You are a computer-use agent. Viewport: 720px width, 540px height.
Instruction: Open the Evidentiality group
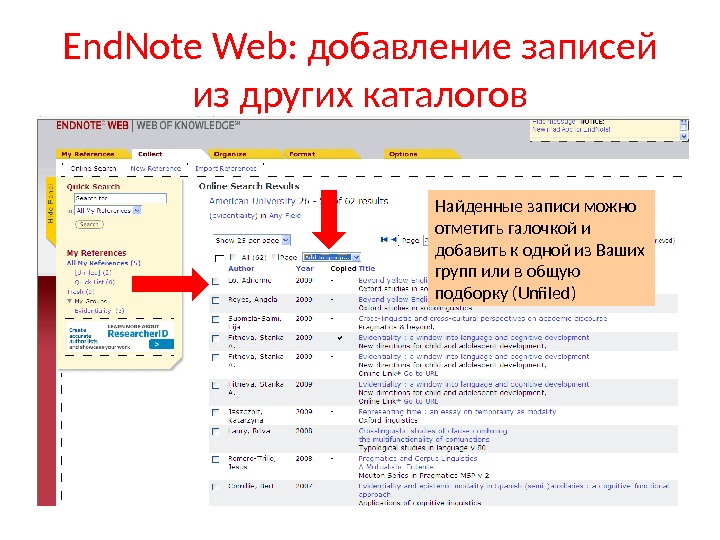coord(99,311)
